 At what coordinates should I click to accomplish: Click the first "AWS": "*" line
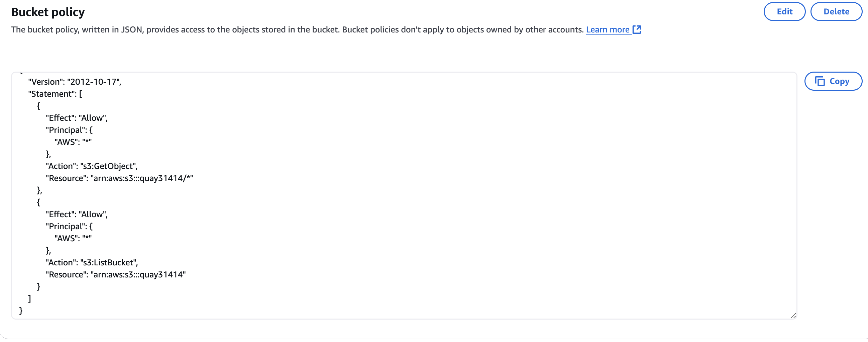point(73,142)
